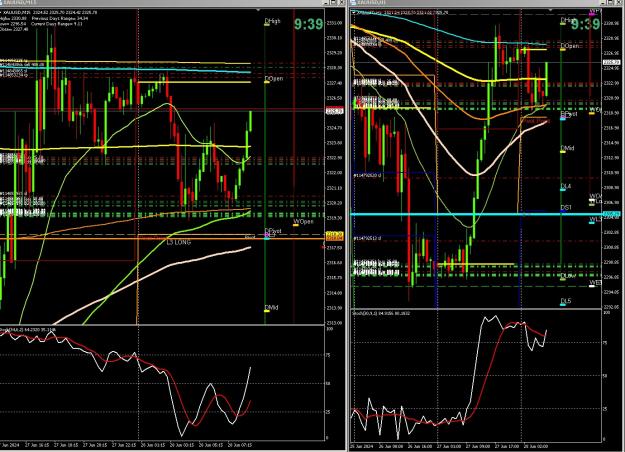
Task: Select the DMid label in right chart
Action: (x=568, y=148)
